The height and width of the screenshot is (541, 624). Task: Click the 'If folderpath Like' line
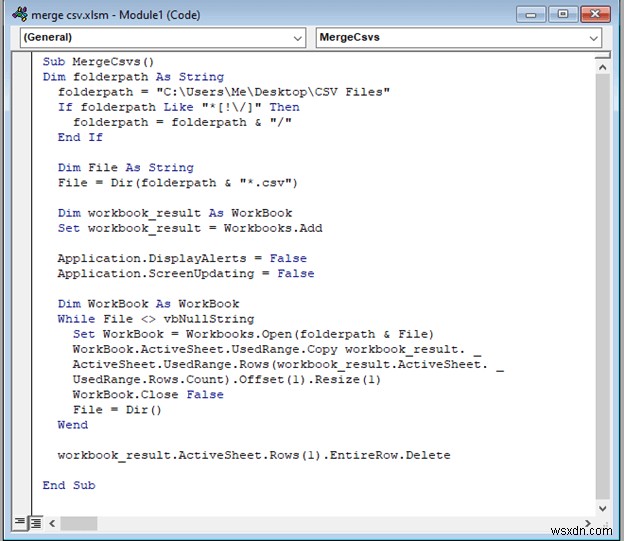coord(178,107)
